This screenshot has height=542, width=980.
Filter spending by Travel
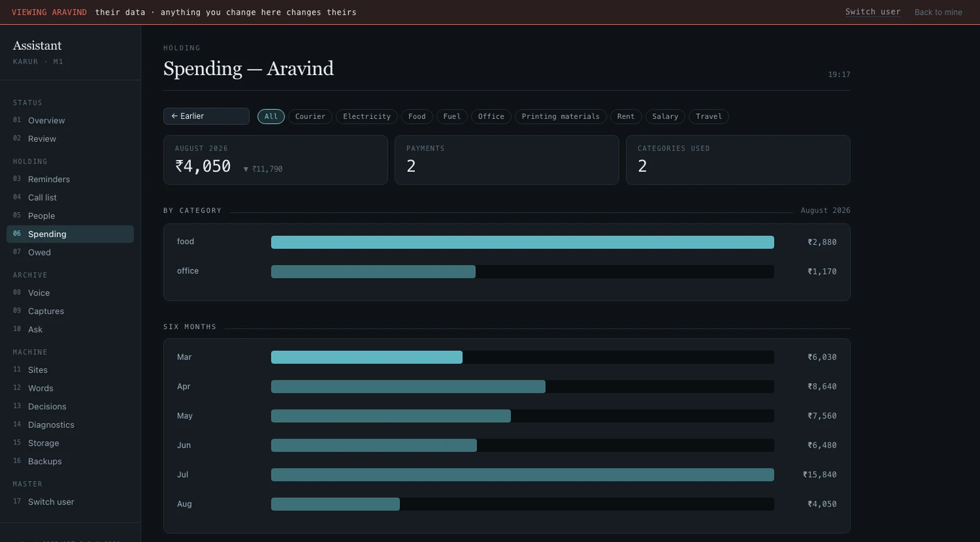pos(709,116)
